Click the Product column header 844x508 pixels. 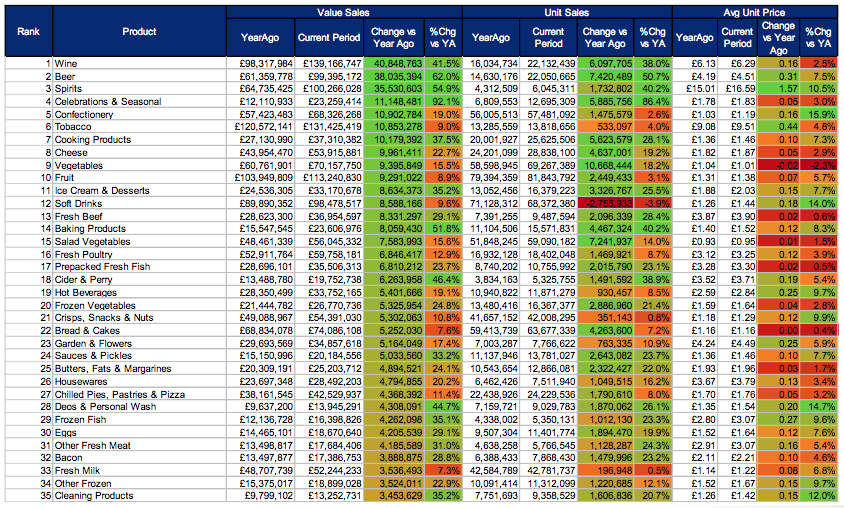pos(139,31)
